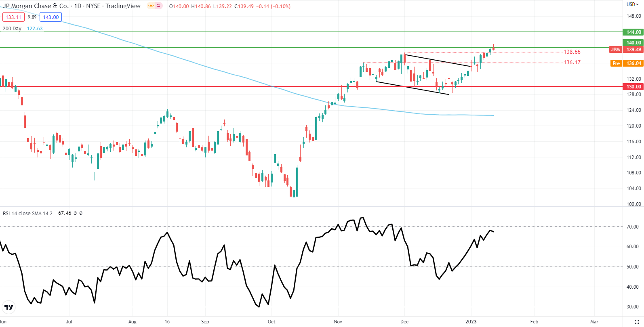Click the green 140.00 price level label
Image resolution: width=644 pixels, height=327 pixels.
(633, 43)
